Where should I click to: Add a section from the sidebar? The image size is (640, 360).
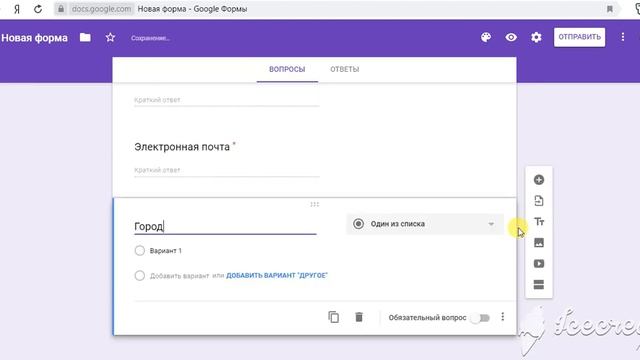(539, 284)
